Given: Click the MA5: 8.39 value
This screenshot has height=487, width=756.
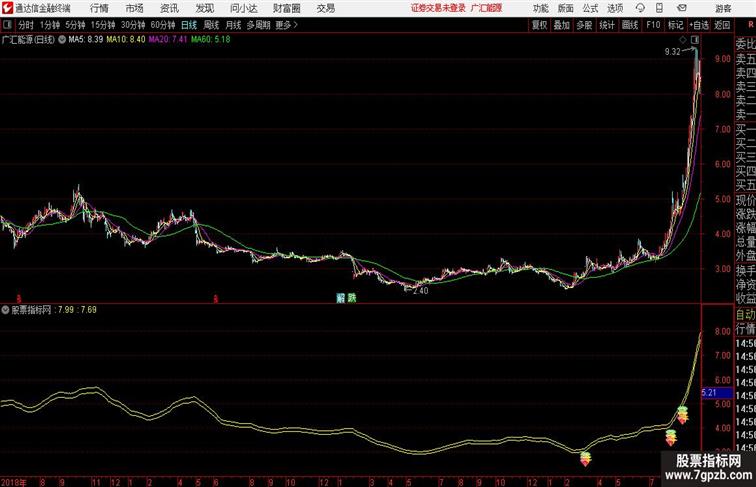Looking at the screenshot, I should [x=86, y=39].
